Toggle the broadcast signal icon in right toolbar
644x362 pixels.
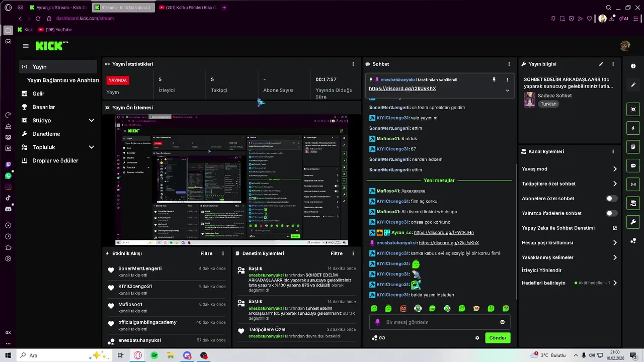point(633,185)
